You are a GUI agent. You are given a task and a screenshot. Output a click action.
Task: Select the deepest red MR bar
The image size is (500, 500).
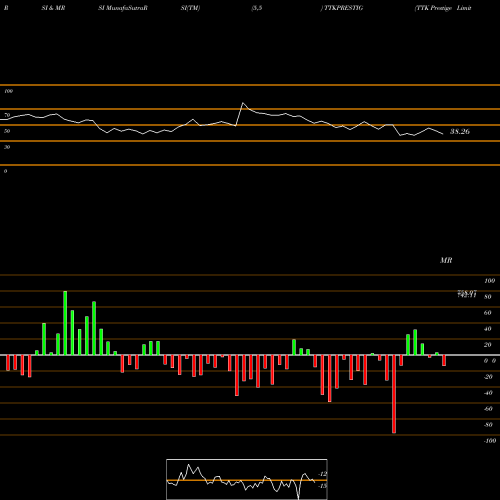[x=394, y=394]
